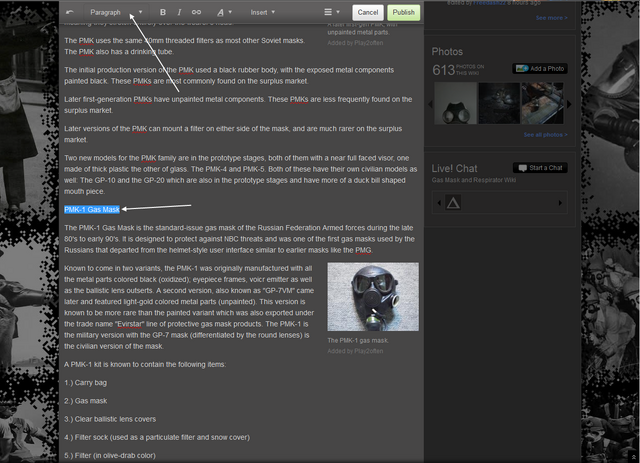Click Add a Photo button
The image size is (640, 463).
tap(540, 69)
